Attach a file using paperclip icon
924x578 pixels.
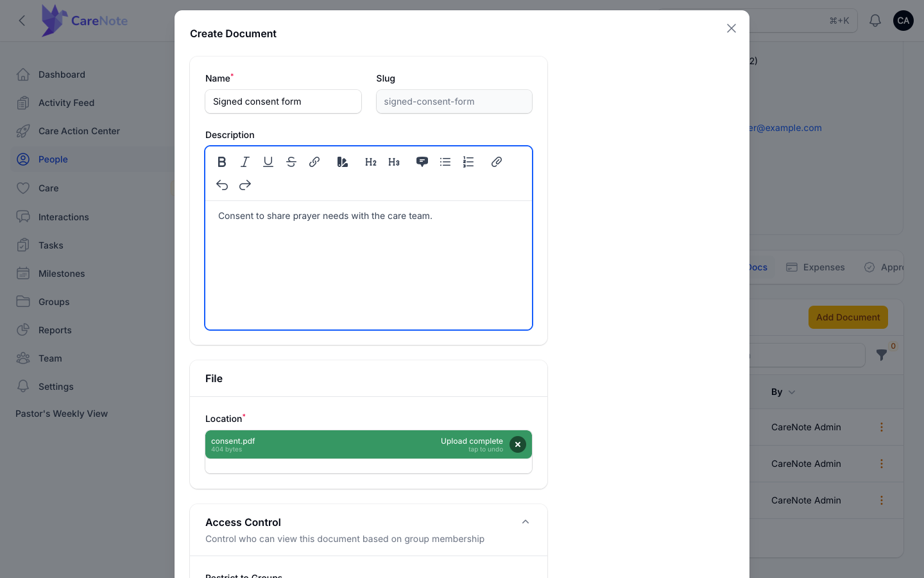coord(497,162)
